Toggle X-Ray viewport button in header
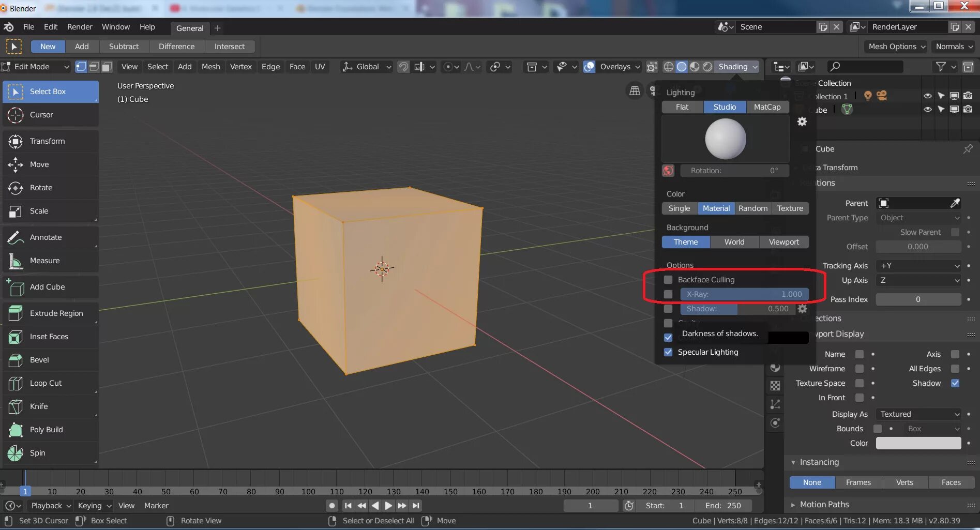 (x=652, y=67)
